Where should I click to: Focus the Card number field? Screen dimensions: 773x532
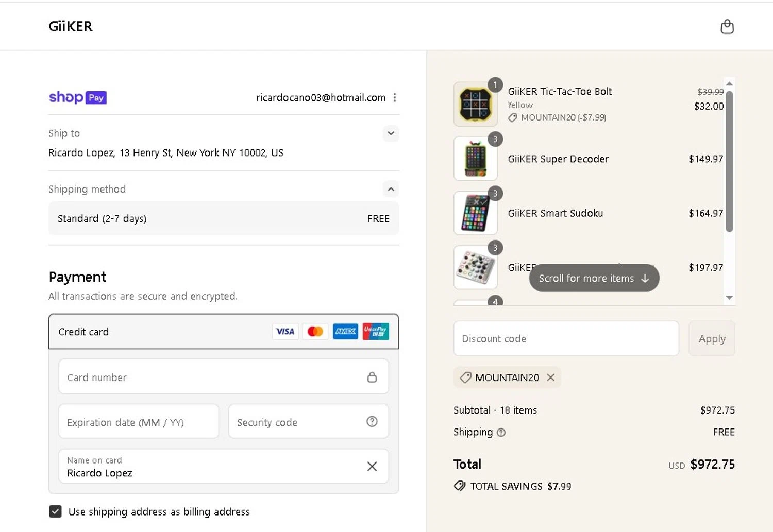click(224, 377)
